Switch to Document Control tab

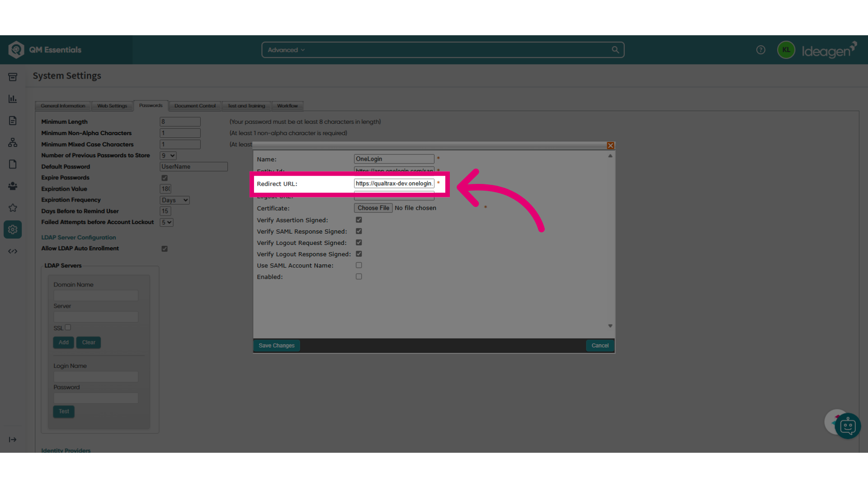(195, 106)
